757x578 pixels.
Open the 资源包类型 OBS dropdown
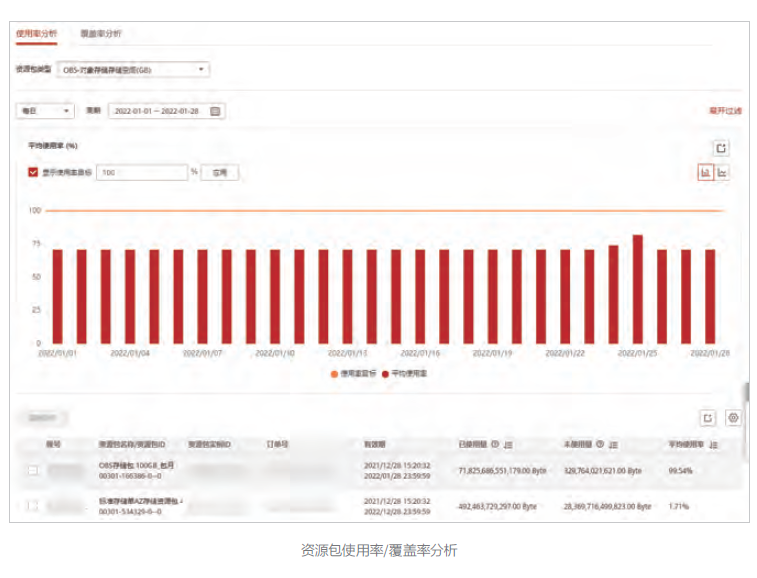tap(133, 70)
